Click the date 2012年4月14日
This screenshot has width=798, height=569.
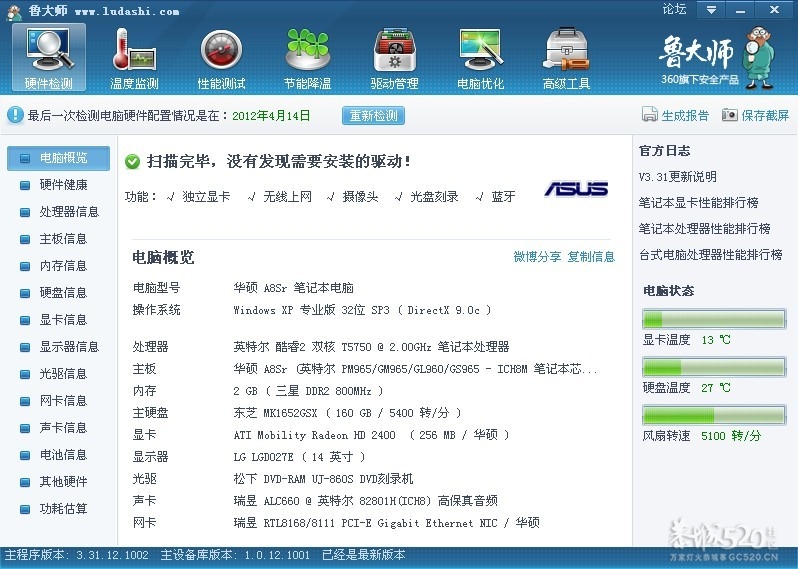tap(271, 116)
